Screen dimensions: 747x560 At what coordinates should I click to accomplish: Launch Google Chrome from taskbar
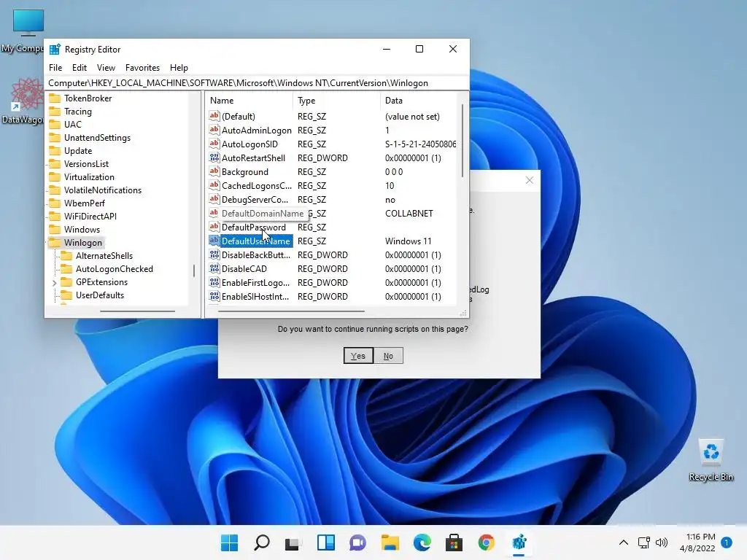point(487,542)
